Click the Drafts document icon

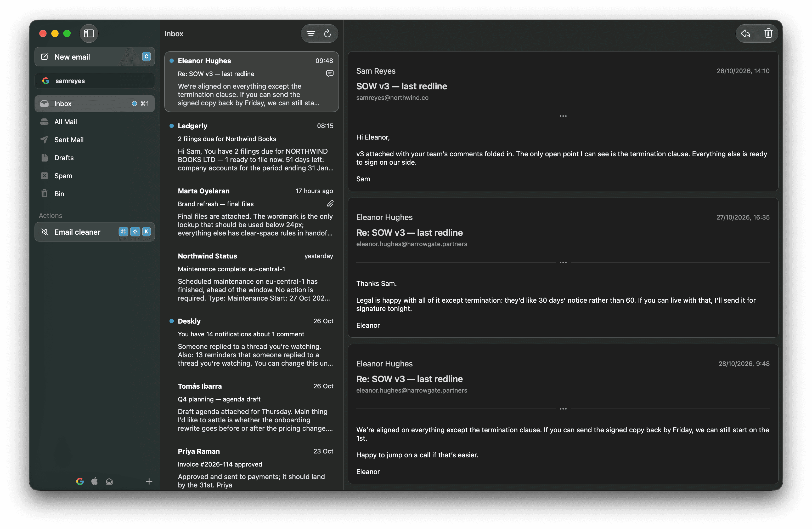pyautogui.click(x=44, y=158)
